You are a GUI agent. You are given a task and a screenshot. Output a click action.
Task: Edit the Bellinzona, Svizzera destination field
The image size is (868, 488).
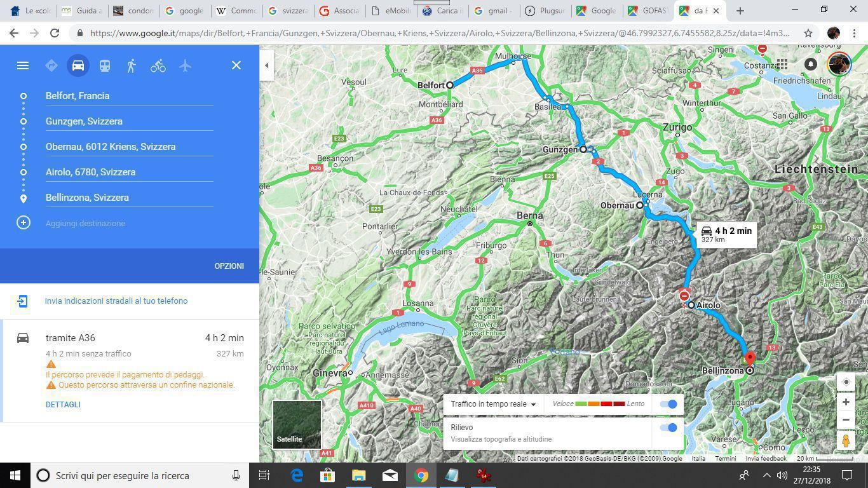click(129, 198)
